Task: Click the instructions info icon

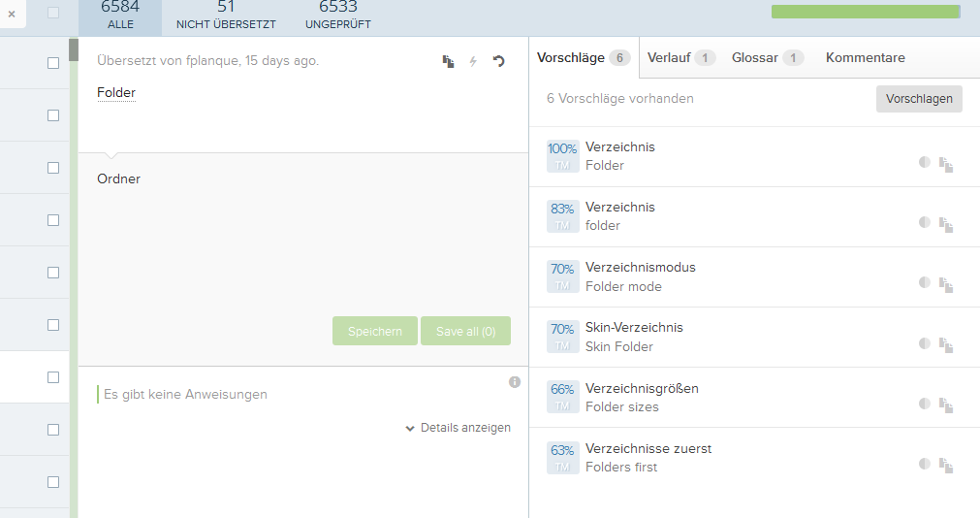Action: (x=515, y=381)
